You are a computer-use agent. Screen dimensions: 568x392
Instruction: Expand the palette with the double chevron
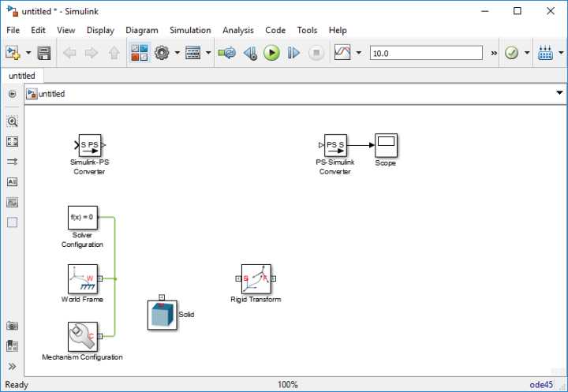[x=13, y=366]
